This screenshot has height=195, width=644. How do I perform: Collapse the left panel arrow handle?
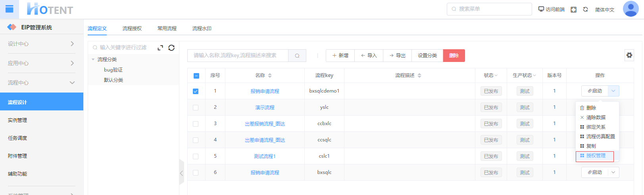point(181,173)
